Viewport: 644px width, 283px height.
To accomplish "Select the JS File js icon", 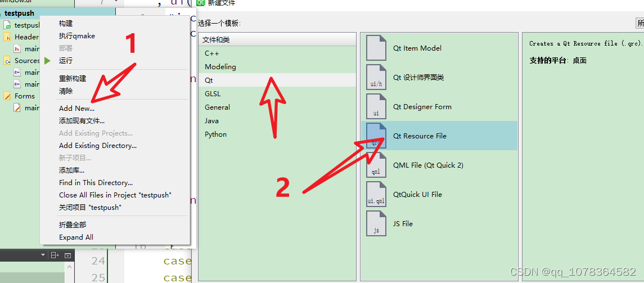I will [x=376, y=223].
